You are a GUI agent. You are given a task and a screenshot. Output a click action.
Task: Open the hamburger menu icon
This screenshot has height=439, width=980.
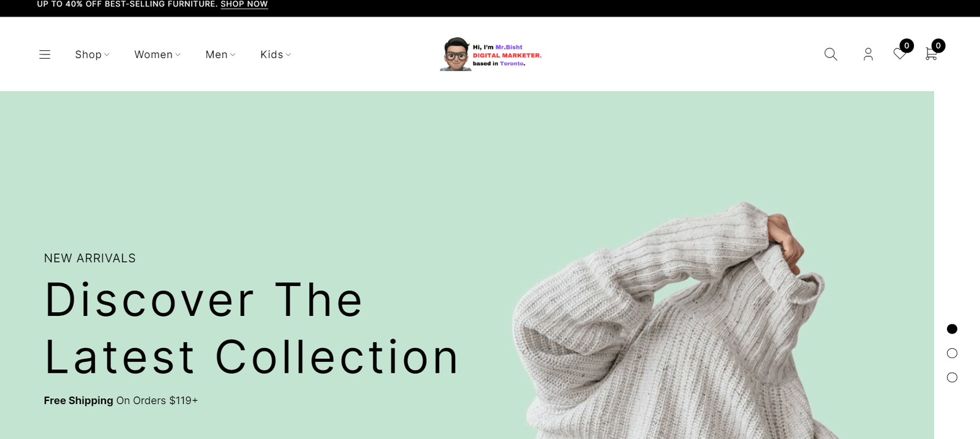[45, 54]
